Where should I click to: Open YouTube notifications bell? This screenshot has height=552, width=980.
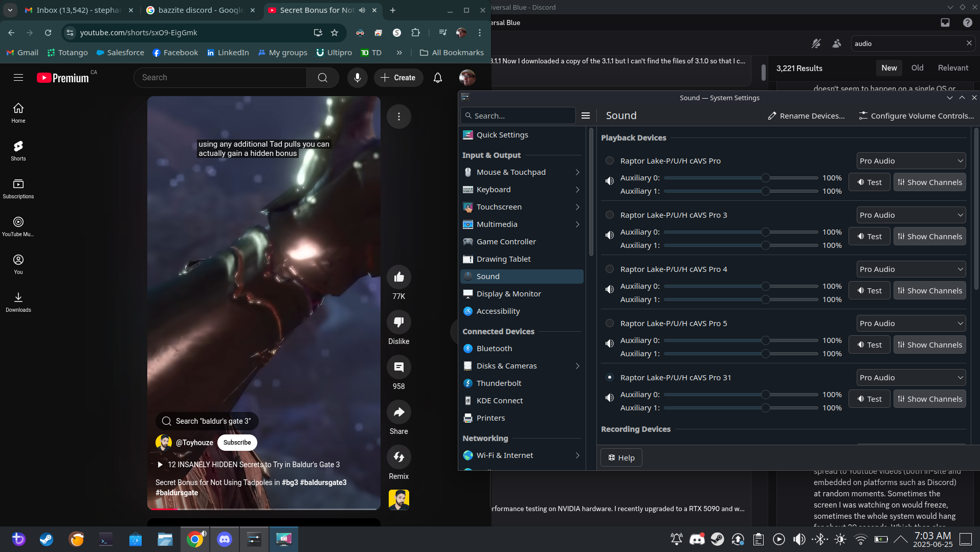tap(438, 78)
